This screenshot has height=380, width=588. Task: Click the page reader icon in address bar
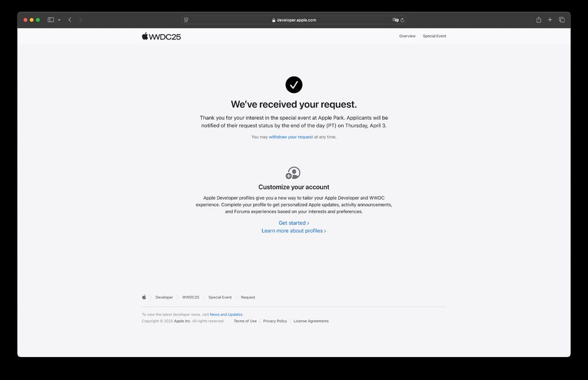point(186,20)
